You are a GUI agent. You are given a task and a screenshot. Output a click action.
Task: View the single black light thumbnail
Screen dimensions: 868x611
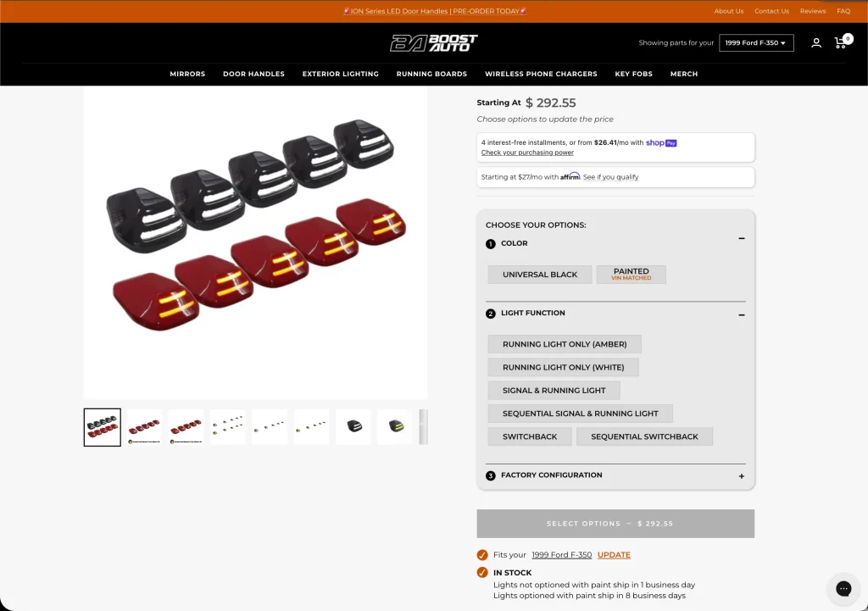click(353, 427)
